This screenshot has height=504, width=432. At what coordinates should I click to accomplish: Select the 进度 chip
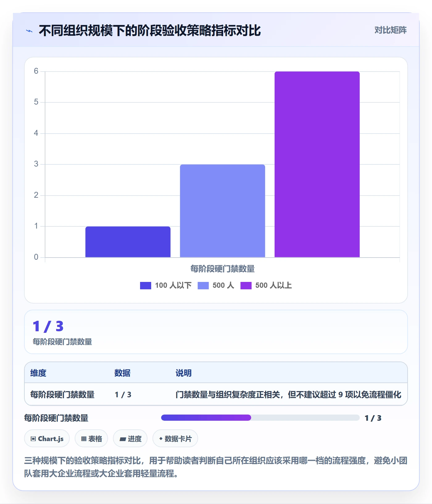(x=130, y=438)
